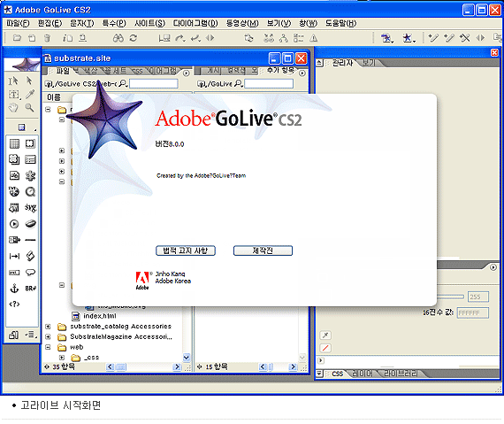Viewport: 504px width, 424px height.
Task: Open the 다이어그램(D) menu
Action: pos(195,23)
